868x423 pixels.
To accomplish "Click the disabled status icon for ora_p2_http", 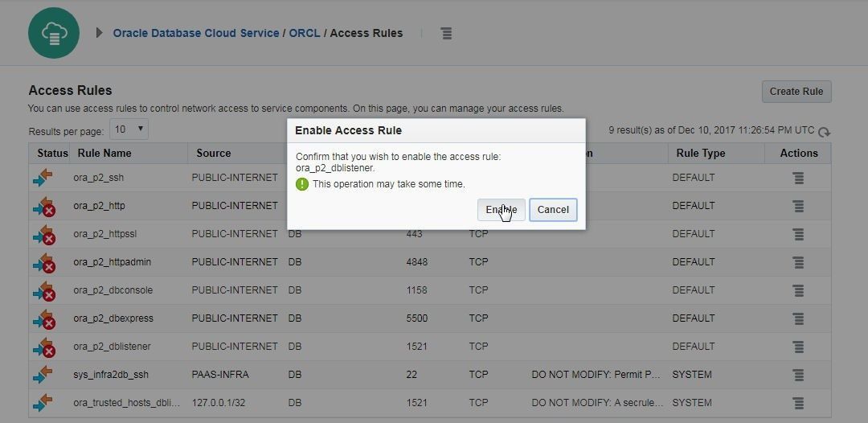I will tap(44, 207).
